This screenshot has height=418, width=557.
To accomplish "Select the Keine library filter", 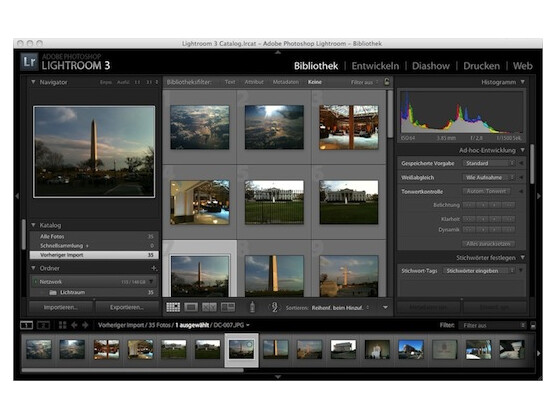I will [315, 82].
